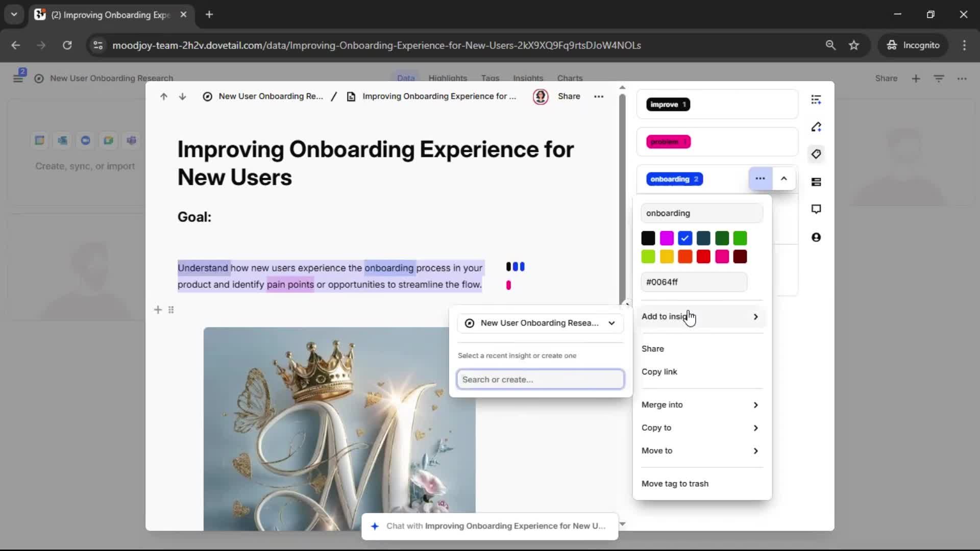Select the checked blue color swatch
The image size is (980, 551).
tap(685, 238)
